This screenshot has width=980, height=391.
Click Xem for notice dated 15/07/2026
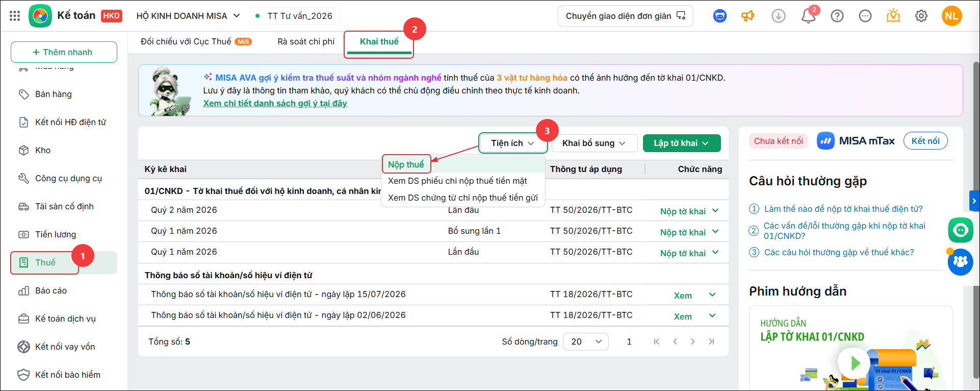(x=683, y=296)
